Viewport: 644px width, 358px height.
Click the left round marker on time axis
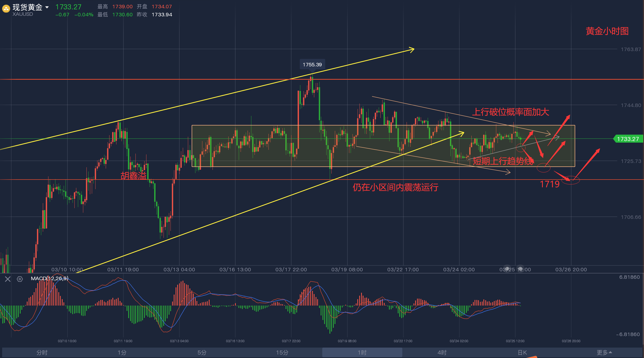click(x=507, y=269)
